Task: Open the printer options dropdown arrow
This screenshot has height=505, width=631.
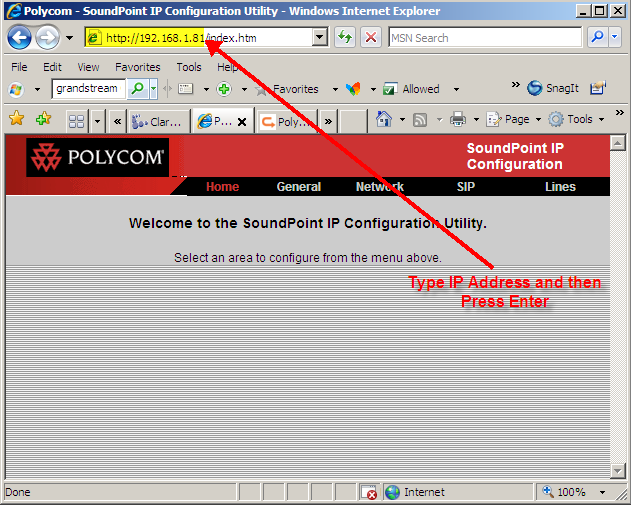Action: 476,120
